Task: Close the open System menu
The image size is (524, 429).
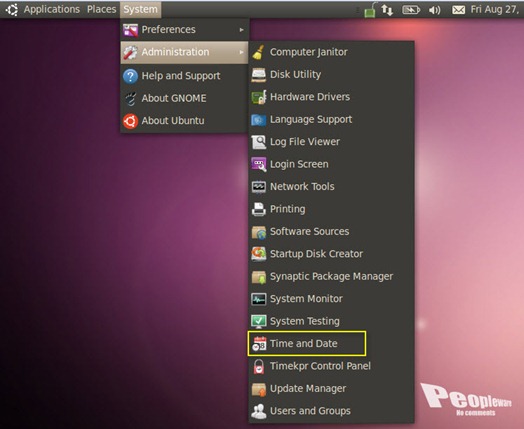Action: 140,9
